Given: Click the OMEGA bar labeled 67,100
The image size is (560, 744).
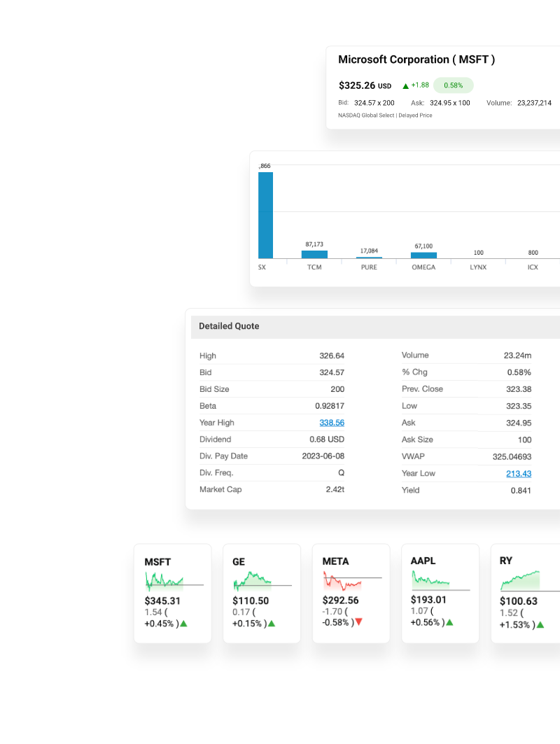Looking at the screenshot, I should [x=423, y=255].
